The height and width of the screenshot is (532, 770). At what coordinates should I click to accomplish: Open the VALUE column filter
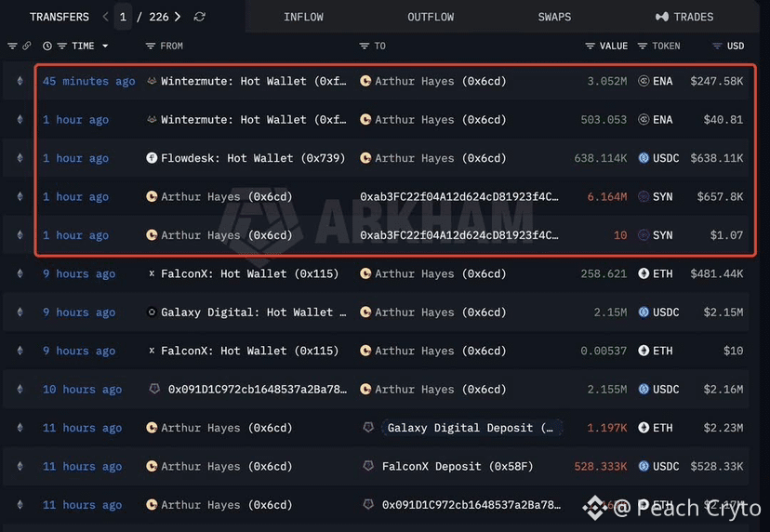coord(590,46)
